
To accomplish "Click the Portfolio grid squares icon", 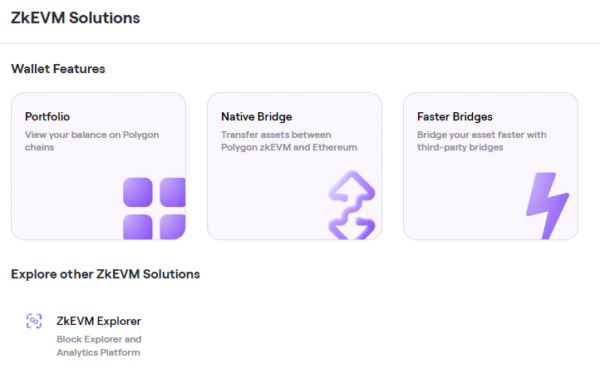I will click(x=154, y=208).
